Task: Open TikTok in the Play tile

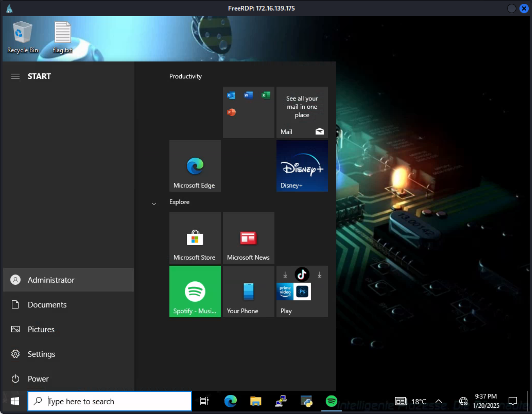Action: pyautogui.click(x=302, y=275)
